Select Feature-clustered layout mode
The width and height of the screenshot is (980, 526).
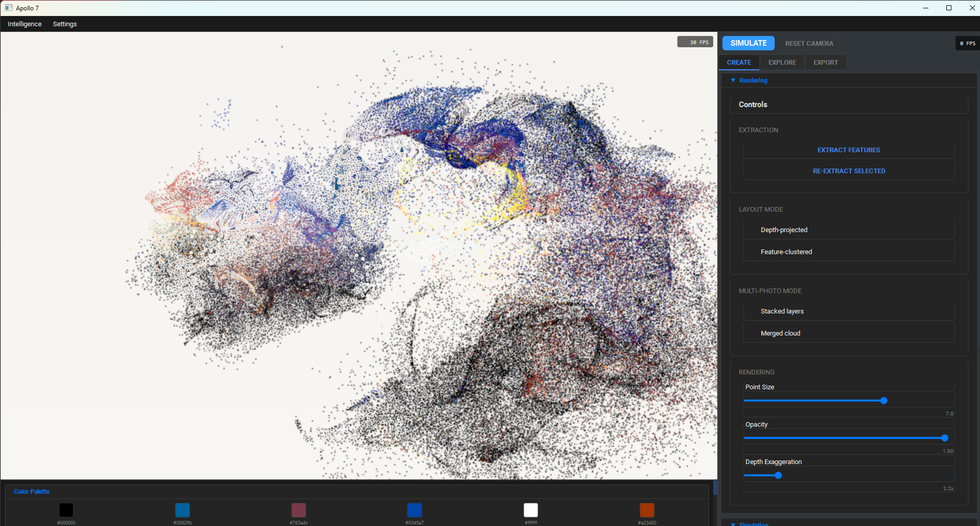point(849,252)
